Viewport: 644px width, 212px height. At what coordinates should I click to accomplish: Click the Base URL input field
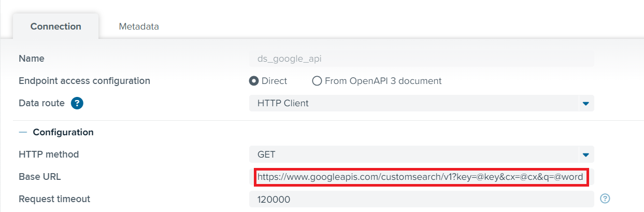[x=421, y=177]
